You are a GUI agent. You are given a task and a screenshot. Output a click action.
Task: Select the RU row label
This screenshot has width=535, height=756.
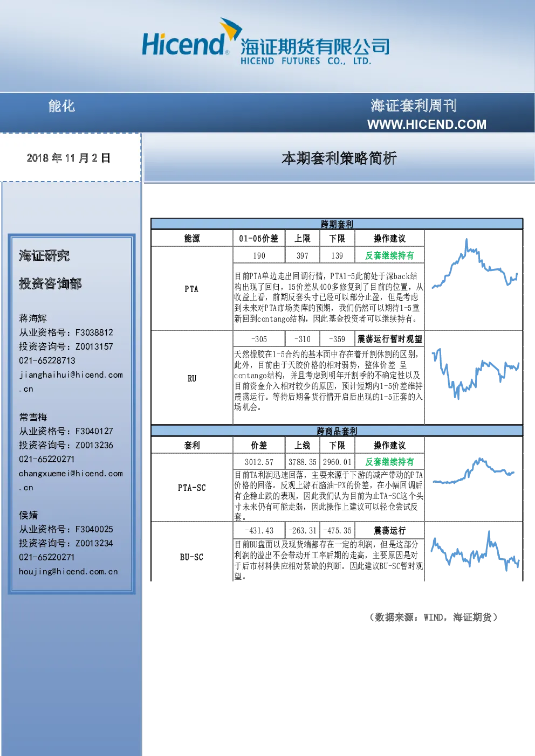tap(192, 378)
